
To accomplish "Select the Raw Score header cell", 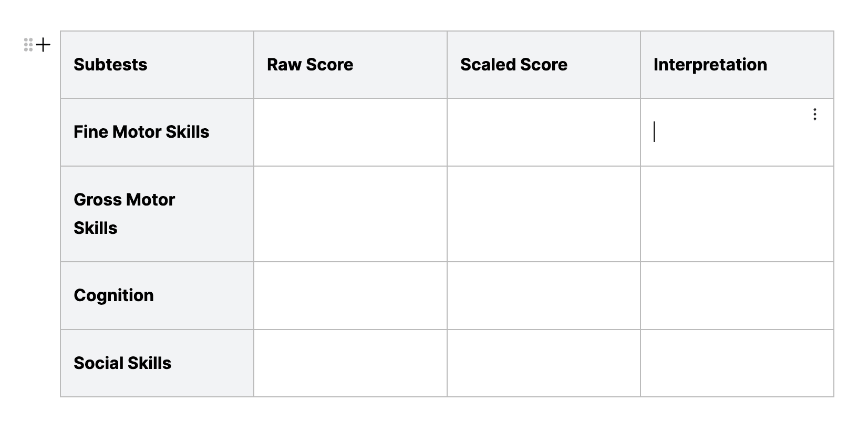I will click(x=350, y=65).
